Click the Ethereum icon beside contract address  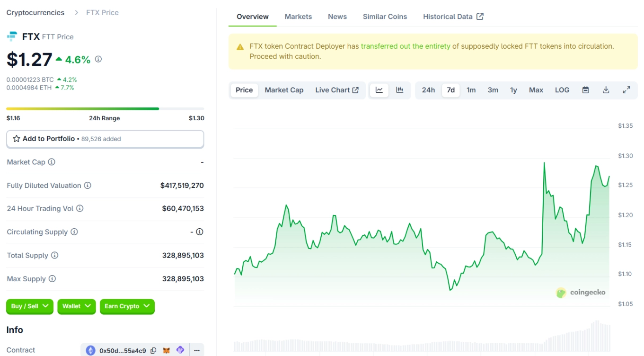coord(90,351)
